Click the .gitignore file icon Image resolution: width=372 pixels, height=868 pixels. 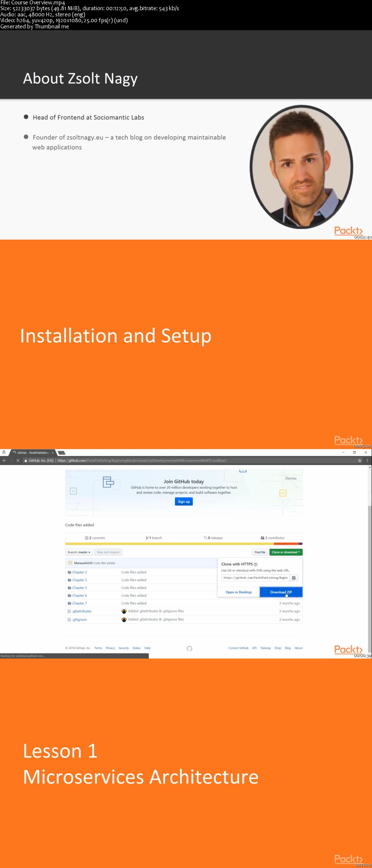69,620
